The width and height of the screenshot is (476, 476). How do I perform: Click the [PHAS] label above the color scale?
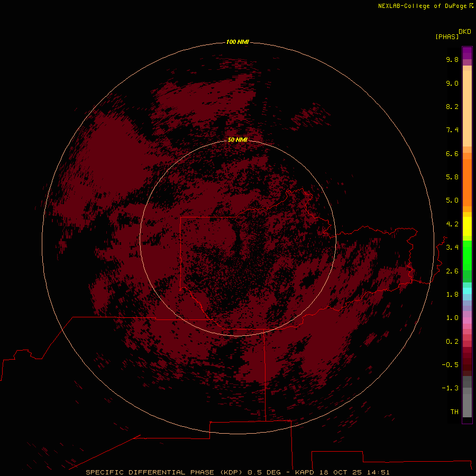click(447, 37)
